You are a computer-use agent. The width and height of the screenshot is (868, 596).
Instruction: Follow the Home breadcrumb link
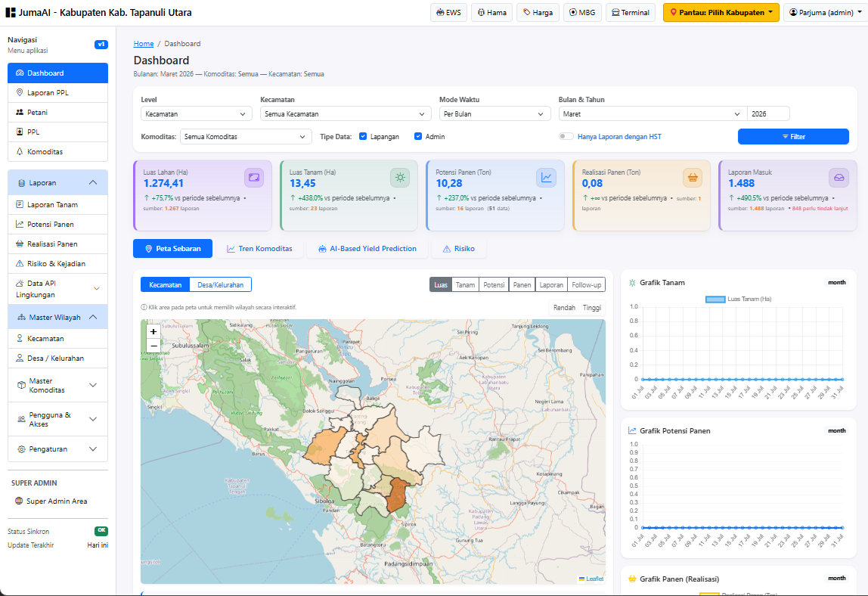(144, 44)
